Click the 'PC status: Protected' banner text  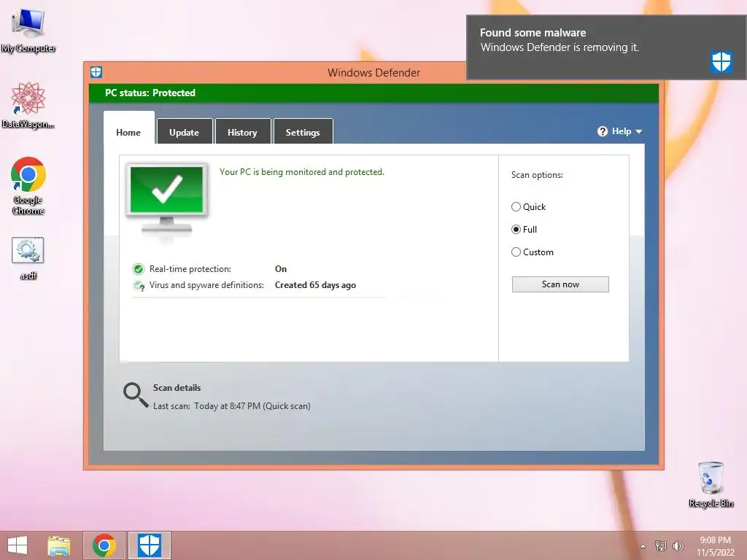click(x=150, y=93)
